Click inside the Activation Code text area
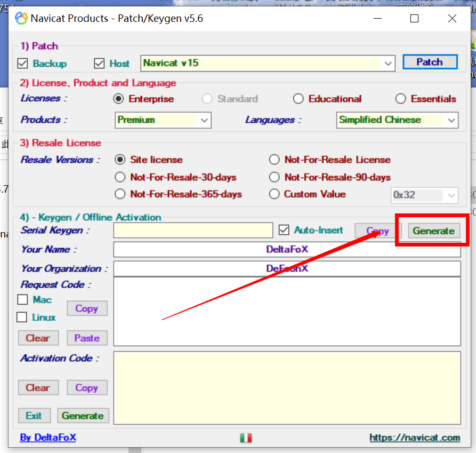This screenshot has height=453, width=476. click(x=287, y=388)
